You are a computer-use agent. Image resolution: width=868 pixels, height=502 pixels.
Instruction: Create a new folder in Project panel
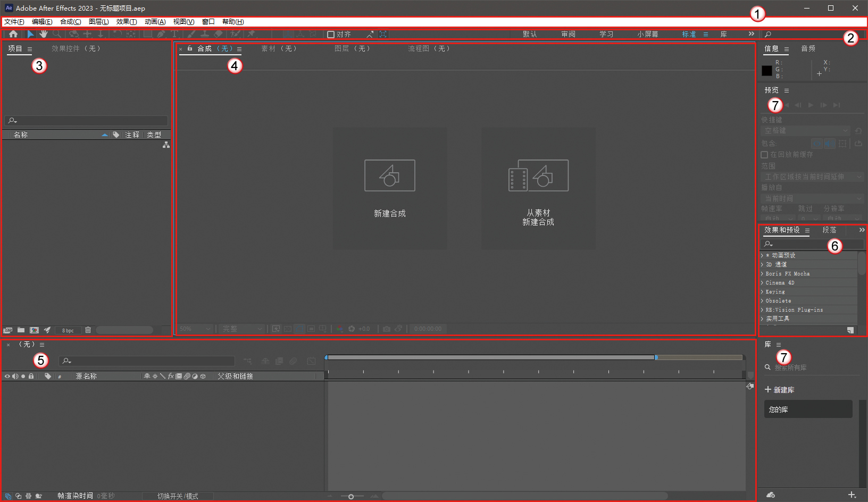click(21, 330)
